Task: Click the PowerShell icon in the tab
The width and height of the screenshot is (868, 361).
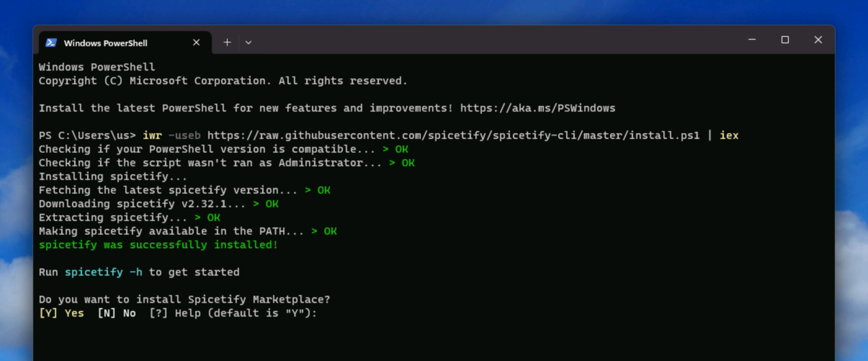Action: tap(51, 43)
